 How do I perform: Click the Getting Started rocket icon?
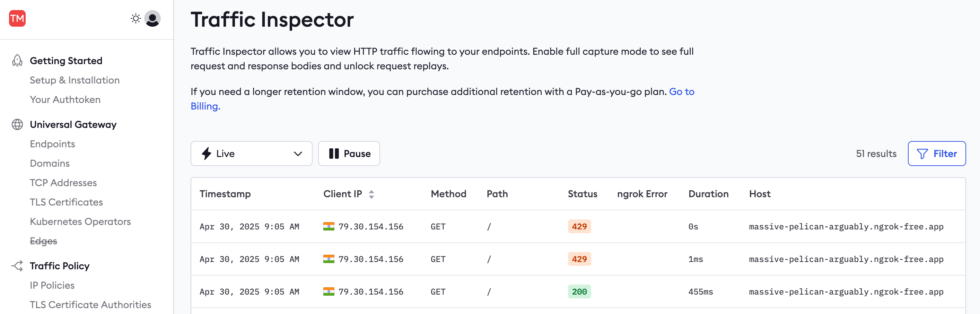pos(17,61)
